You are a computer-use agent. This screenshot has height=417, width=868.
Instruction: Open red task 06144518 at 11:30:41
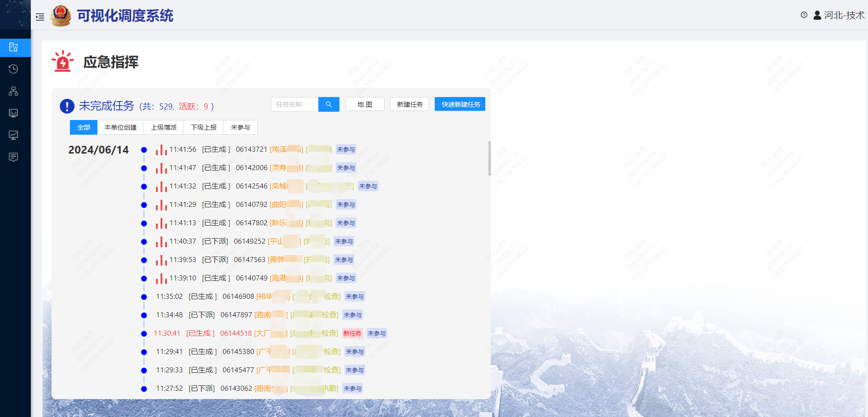coord(246,333)
